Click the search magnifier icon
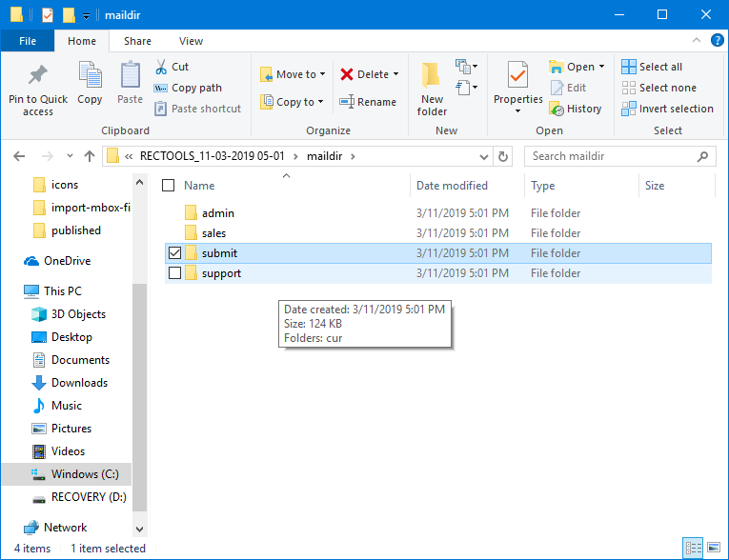This screenshot has height=560, width=729. (x=702, y=156)
